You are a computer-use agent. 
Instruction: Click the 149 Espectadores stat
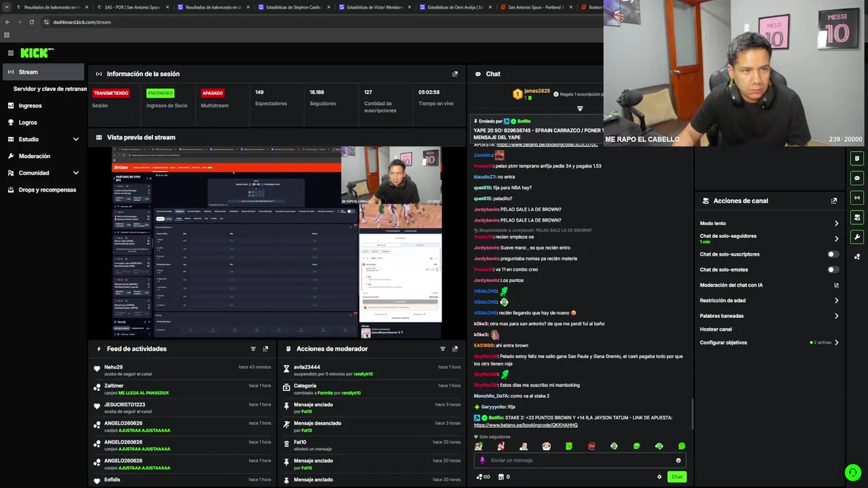[271, 98]
